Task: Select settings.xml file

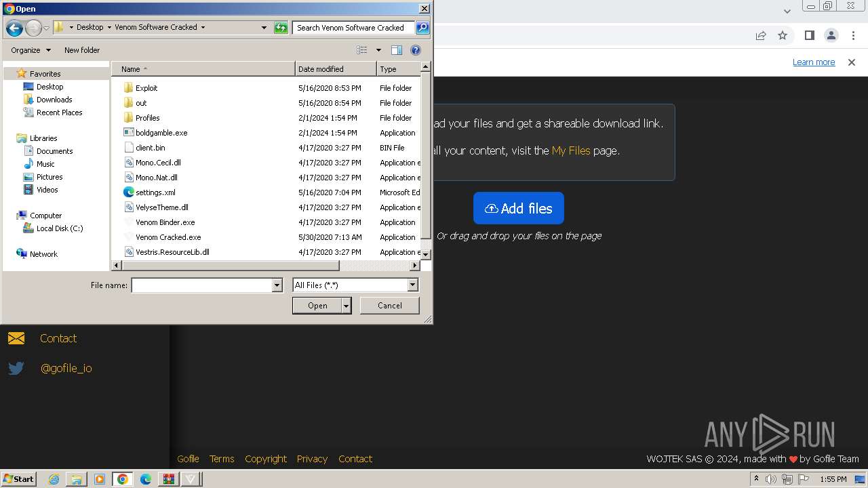Action: coord(155,192)
